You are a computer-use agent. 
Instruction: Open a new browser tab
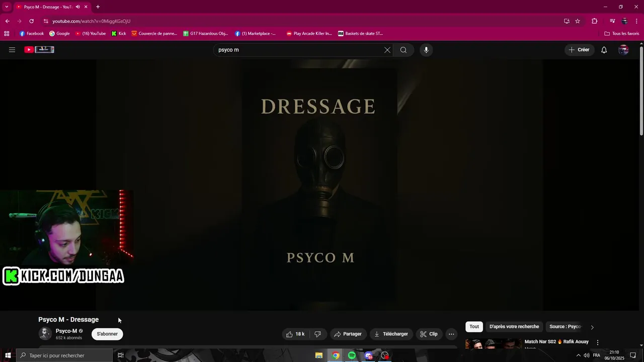click(x=98, y=7)
